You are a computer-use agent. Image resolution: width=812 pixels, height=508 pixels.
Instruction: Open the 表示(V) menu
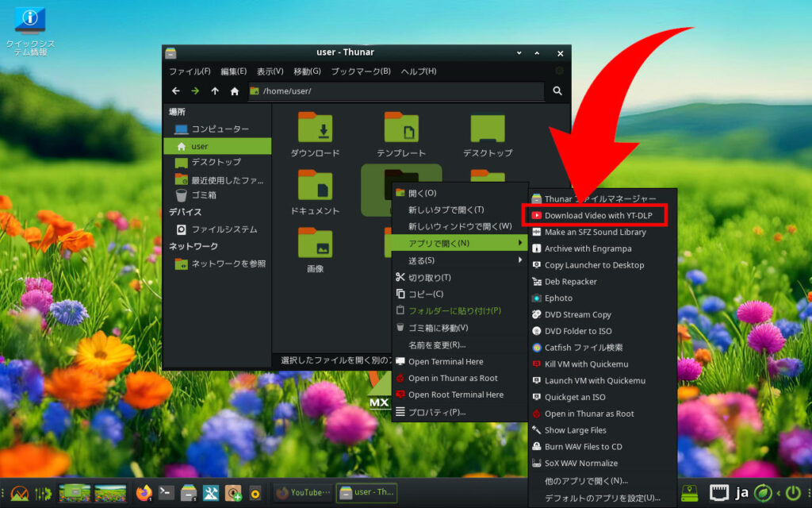click(x=270, y=71)
